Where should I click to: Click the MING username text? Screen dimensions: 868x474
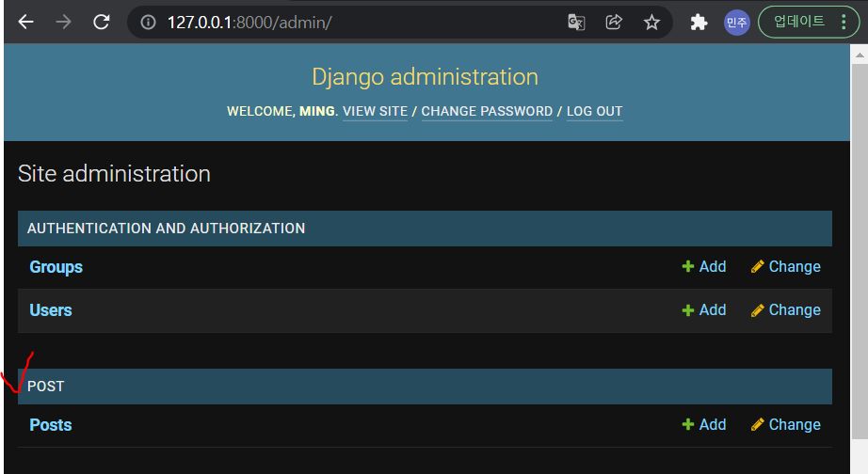(x=317, y=111)
